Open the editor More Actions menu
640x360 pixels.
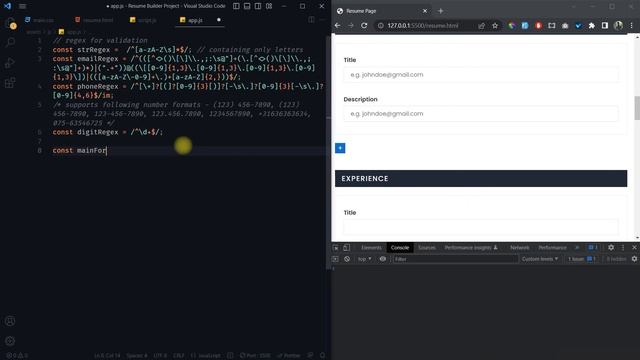pos(322,20)
